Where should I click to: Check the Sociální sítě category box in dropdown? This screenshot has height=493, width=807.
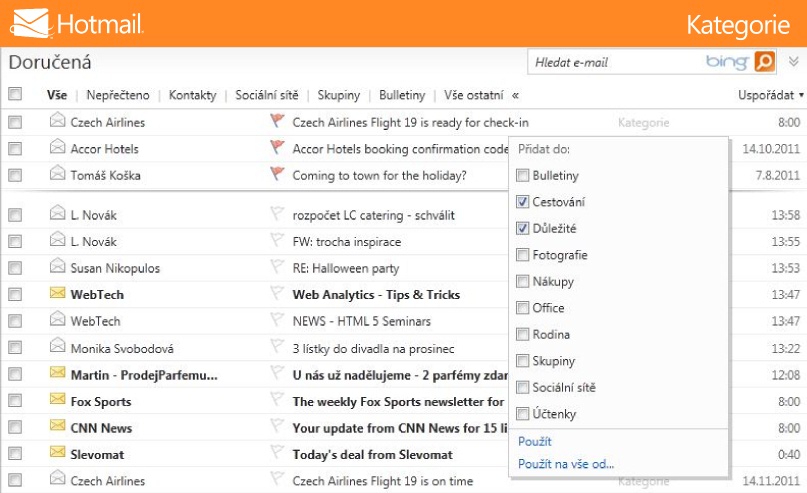point(522,388)
